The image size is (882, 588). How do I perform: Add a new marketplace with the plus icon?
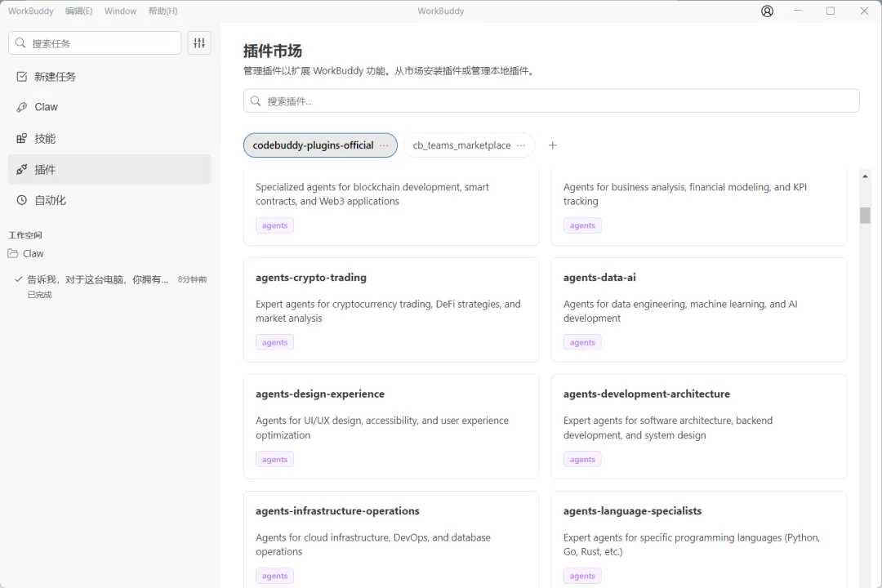(552, 145)
